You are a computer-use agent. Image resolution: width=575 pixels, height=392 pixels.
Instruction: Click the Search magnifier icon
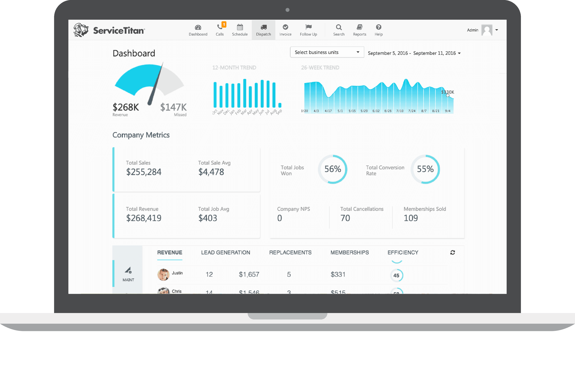[339, 27]
